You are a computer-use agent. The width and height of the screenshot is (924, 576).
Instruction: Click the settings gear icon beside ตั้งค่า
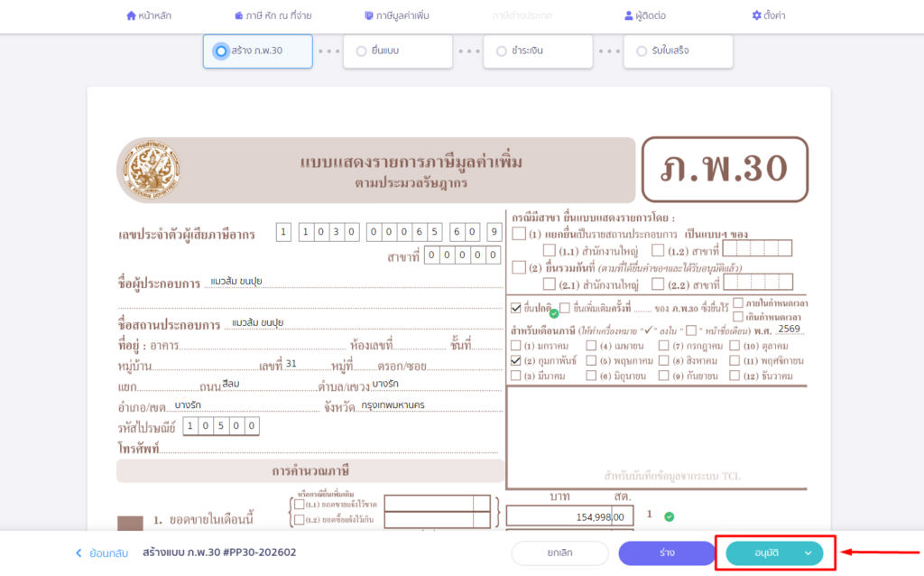coord(756,15)
